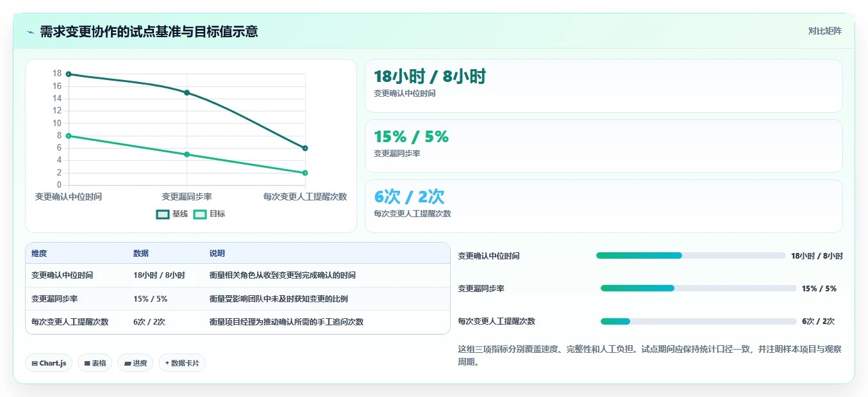
Task: Click the 数据卡片 tag
Action: (x=182, y=363)
